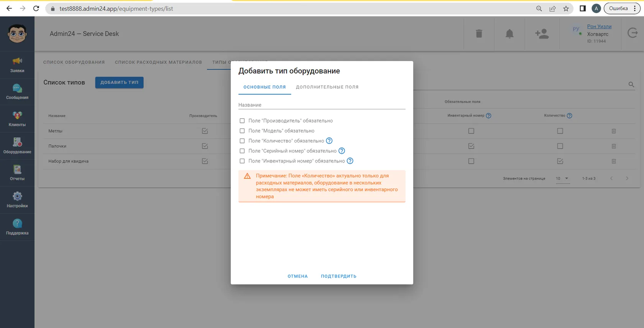Click help icon beside Количество column header

click(x=570, y=116)
